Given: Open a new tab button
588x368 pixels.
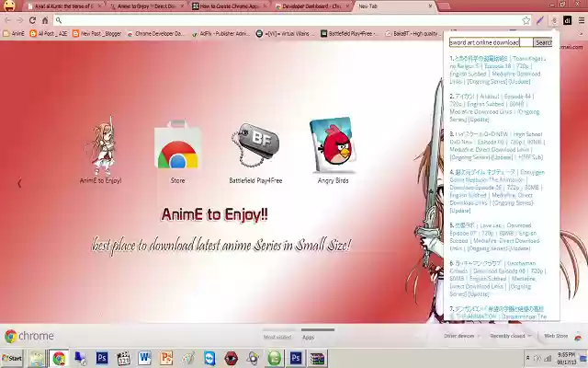Looking at the screenshot, I should pos(443,6).
